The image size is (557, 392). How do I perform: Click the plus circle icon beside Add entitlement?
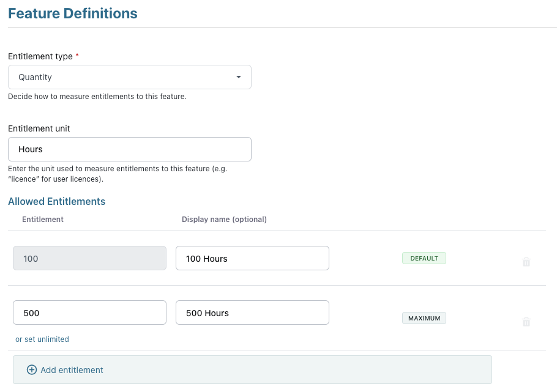pos(32,370)
